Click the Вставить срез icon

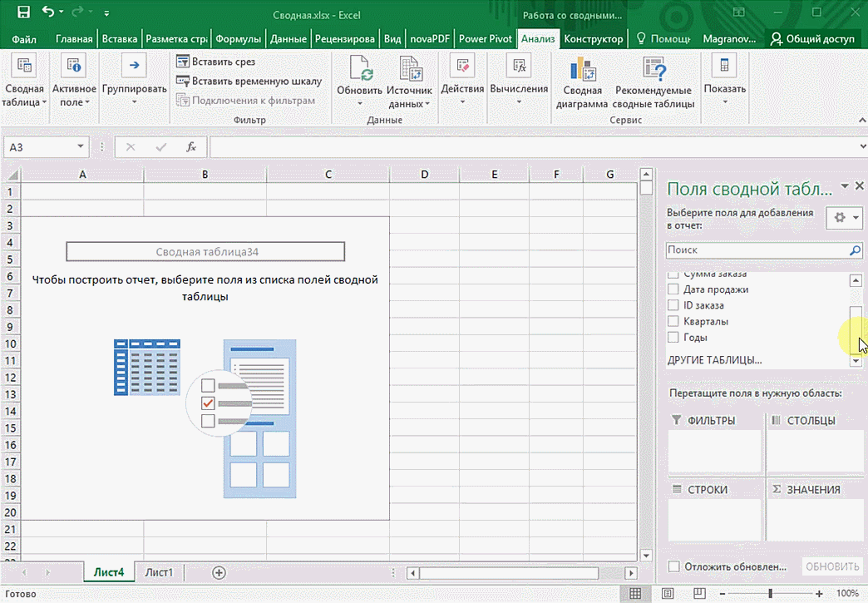coord(183,62)
